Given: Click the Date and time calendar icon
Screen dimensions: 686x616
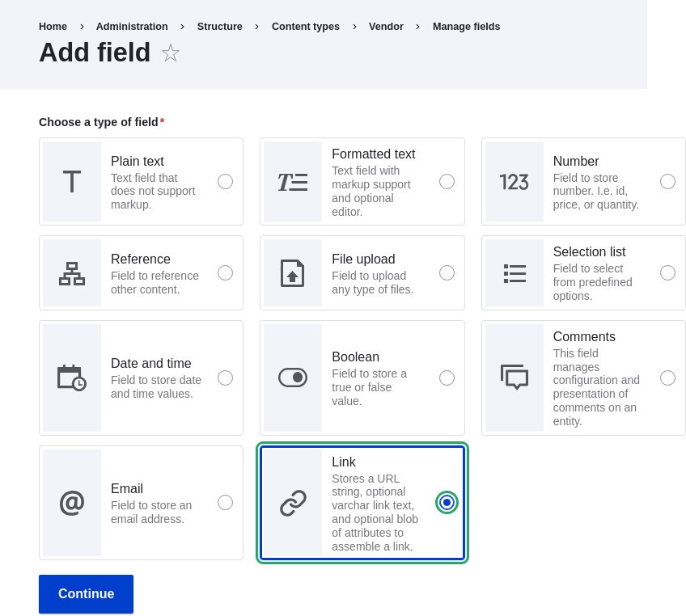Looking at the screenshot, I should [72, 378].
